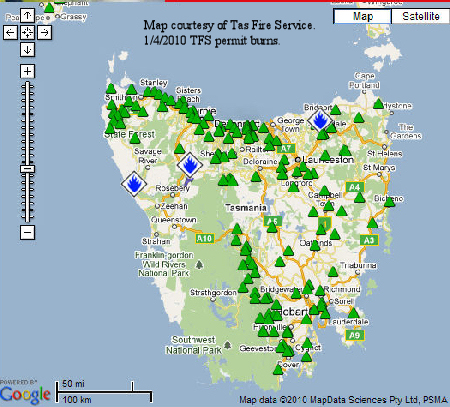The image size is (450, 407).
Task: Click the Strathgordon label
Action: [213, 293]
